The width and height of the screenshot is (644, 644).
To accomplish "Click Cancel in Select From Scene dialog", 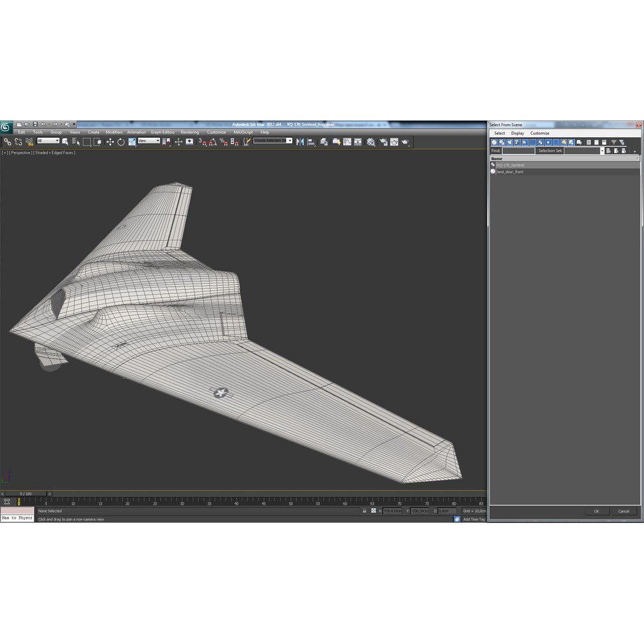I will coord(624,512).
